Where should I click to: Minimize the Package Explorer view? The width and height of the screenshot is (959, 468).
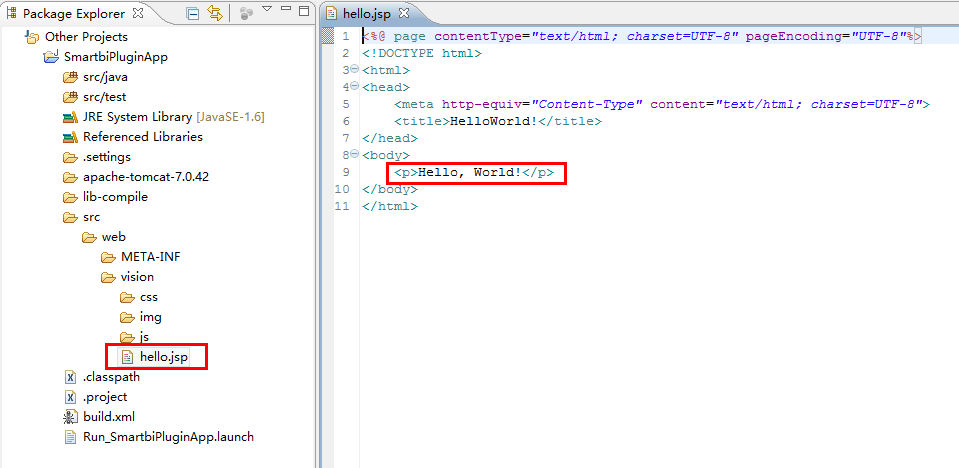pos(286,9)
